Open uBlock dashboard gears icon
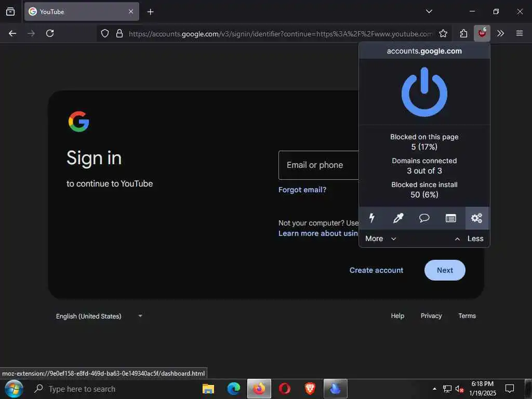Viewport: 532px width, 399px height. (x=477, y=218)
